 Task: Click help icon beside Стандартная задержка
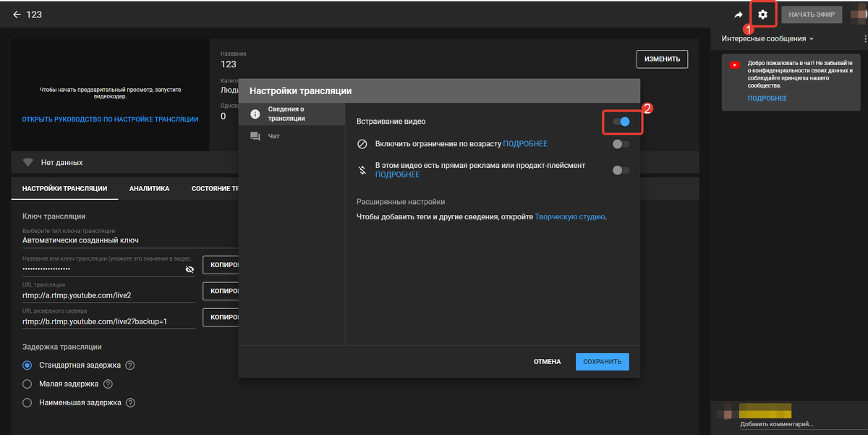130,366
